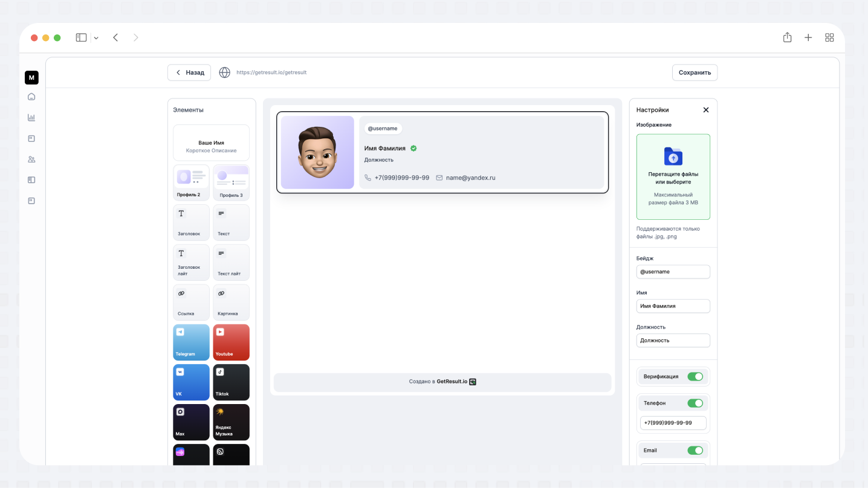Click the Бейдж input field
This screenshot has width=868, height=488.
pyautogui.click(x=673, y=272)
